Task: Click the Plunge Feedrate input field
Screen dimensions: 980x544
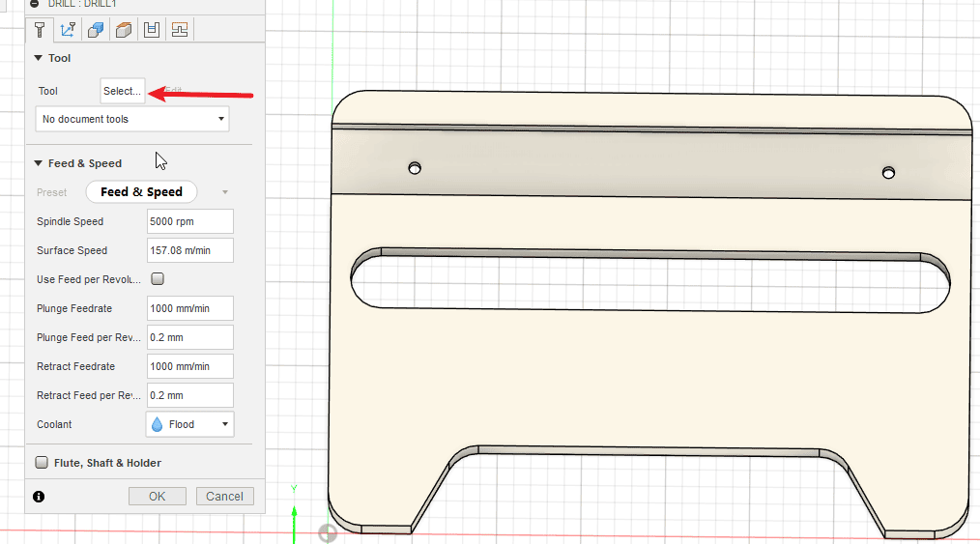Action: click(x=189, y=308)
